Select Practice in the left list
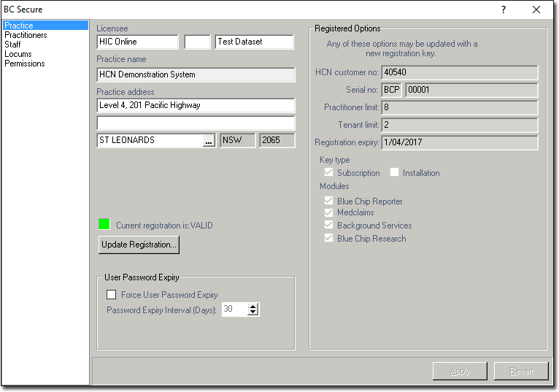 pyautogui.click(x=19, y=26)
